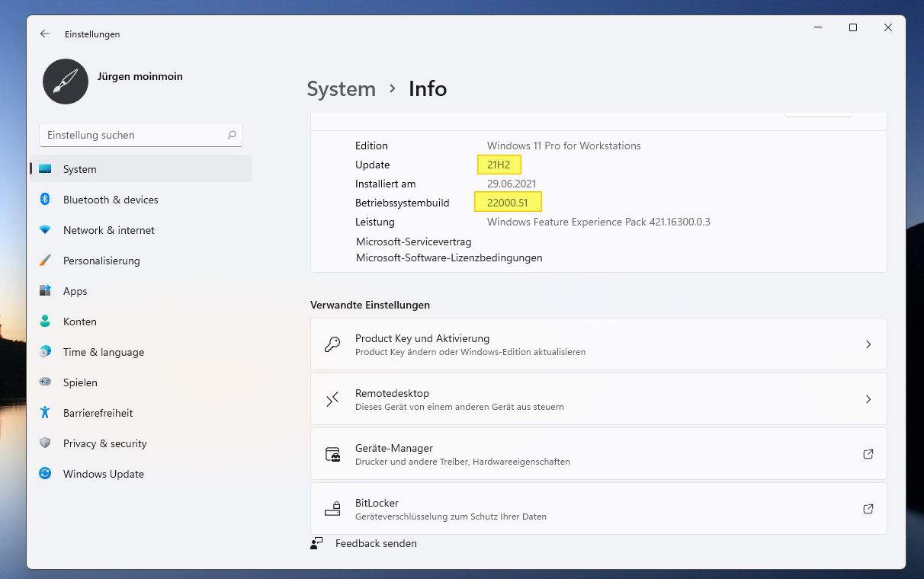Click the Geräte-Manager icon

pyautogui.click(x=332, y=454)
